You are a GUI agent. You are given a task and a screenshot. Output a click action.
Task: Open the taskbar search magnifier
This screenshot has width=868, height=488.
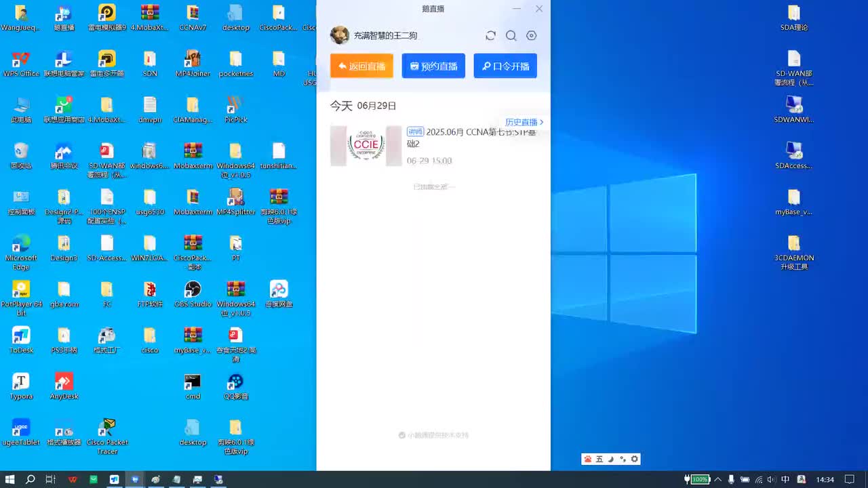(30, 479)
